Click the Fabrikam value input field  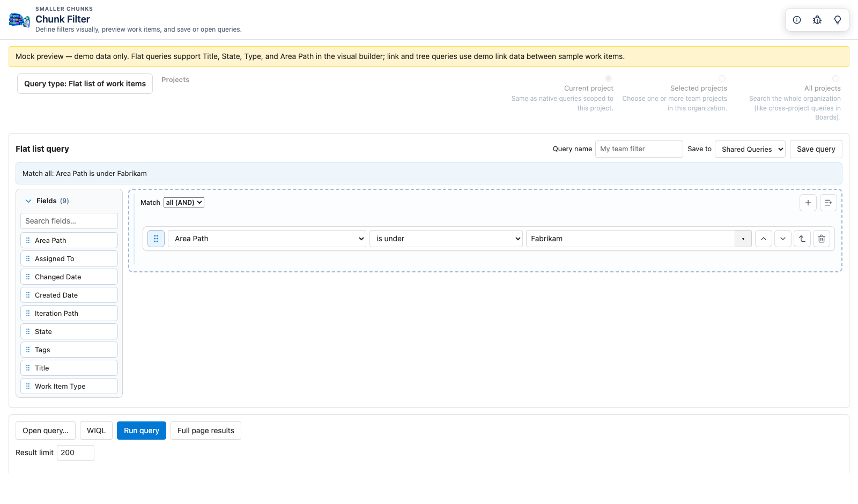pos(631,239)
